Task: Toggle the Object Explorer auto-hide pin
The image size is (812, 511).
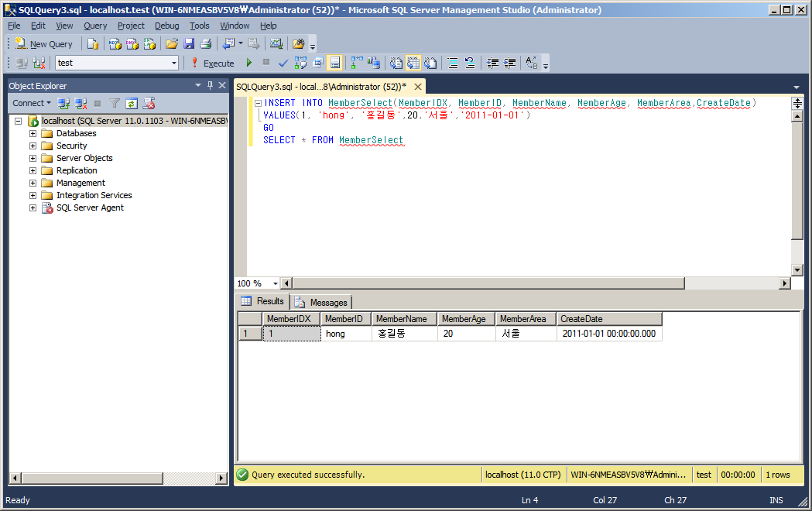Action: (x=210, y=85)
